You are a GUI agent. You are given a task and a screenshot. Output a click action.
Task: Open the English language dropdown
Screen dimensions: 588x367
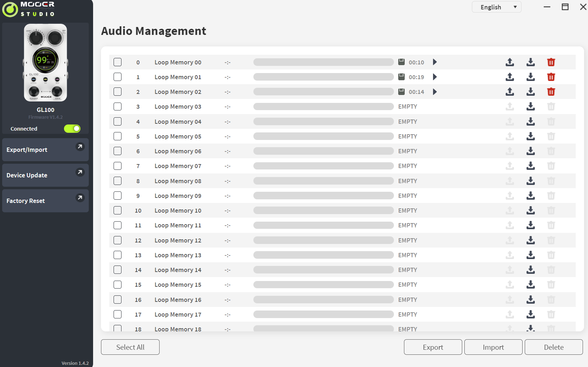point(496,7)
